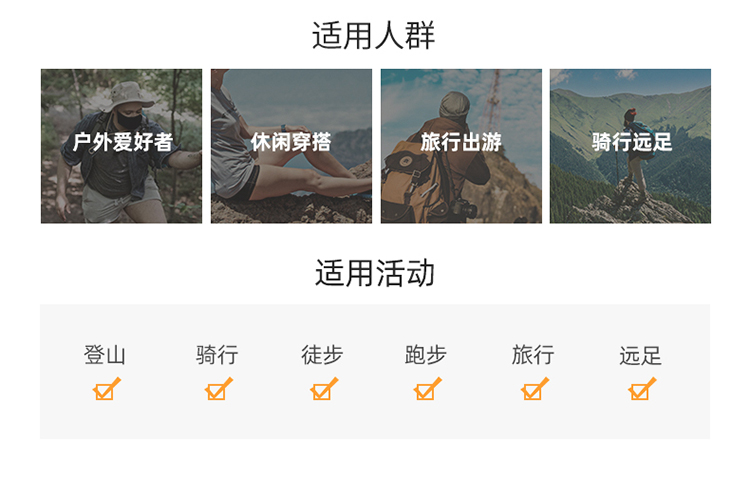Viewport: 750px width, 499px height.
Task: Choose the 跑步 activity label
Action: tap(426, 355)
